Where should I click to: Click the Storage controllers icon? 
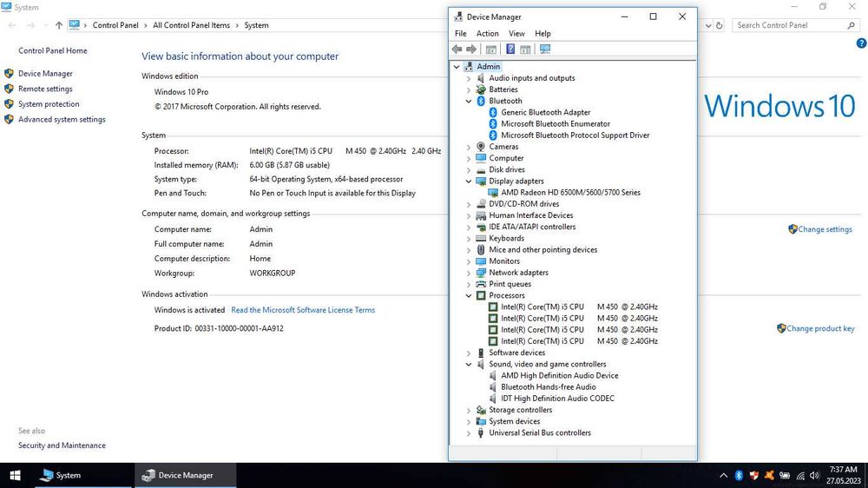pyautogui.click(x=481, y=410)
